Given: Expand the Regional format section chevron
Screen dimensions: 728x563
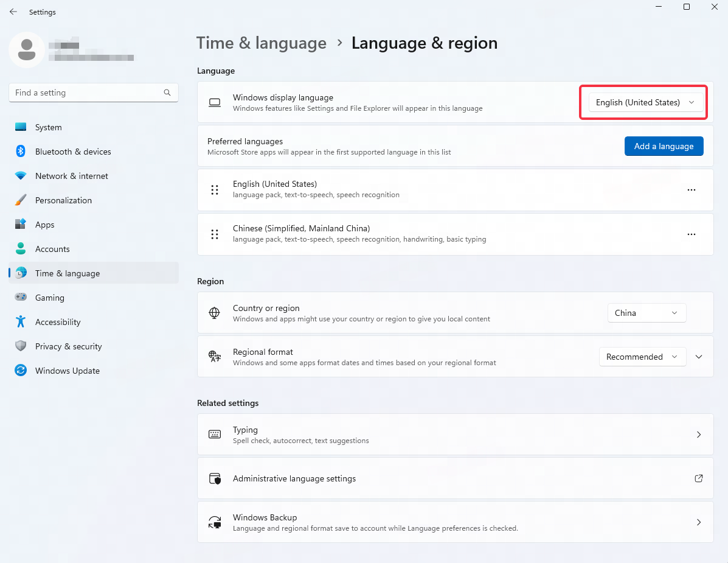Looking at the screenshot, I should click(699, 357).
